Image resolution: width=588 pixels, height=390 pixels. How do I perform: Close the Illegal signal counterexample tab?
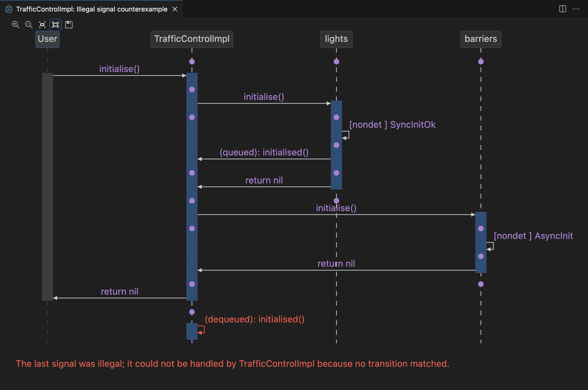(x=175, y=9)
